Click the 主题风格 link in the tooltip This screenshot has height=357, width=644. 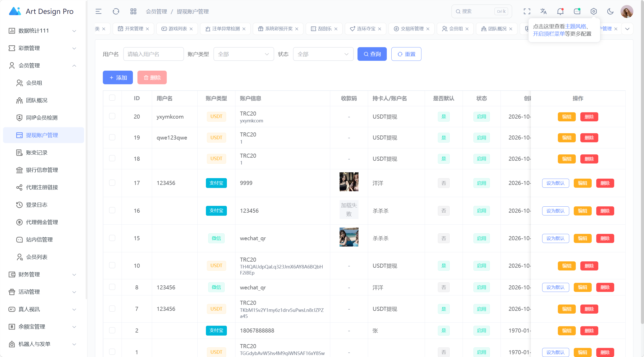[x=575, y=26]
